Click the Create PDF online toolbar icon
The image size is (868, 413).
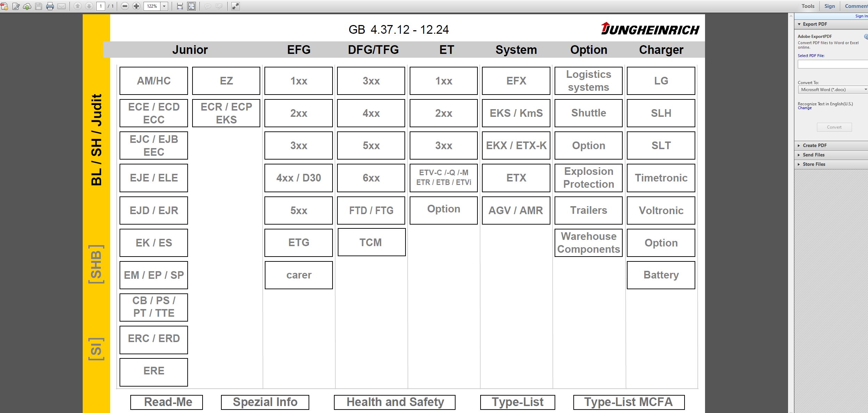(5, 6)
